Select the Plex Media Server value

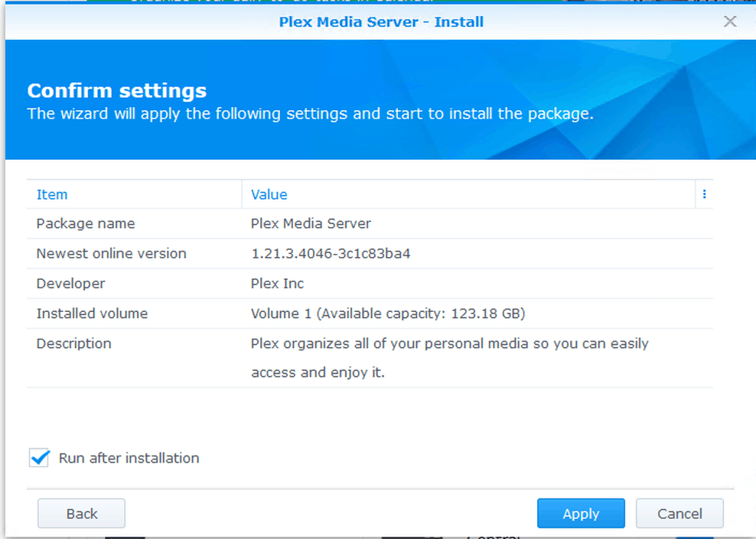(311, 223)
